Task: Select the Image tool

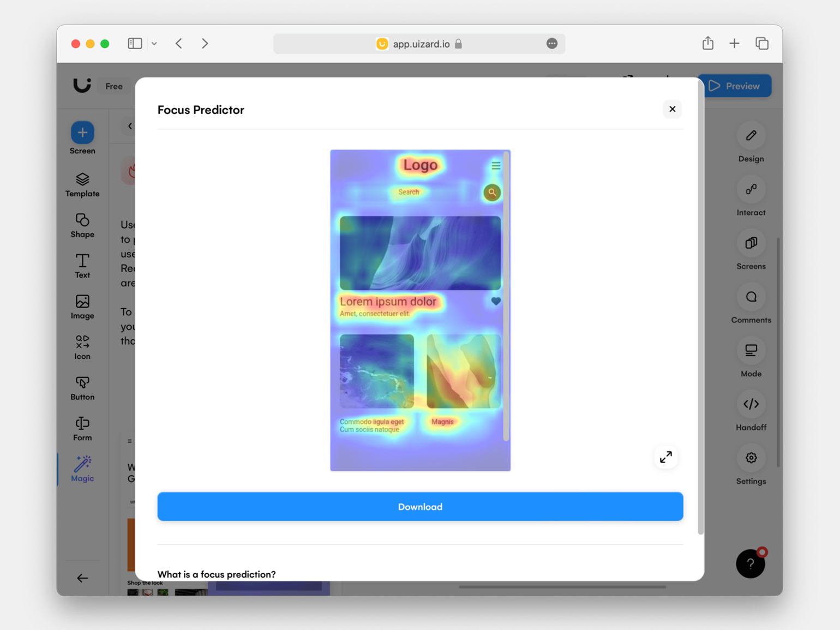Action: coord(82,307)
